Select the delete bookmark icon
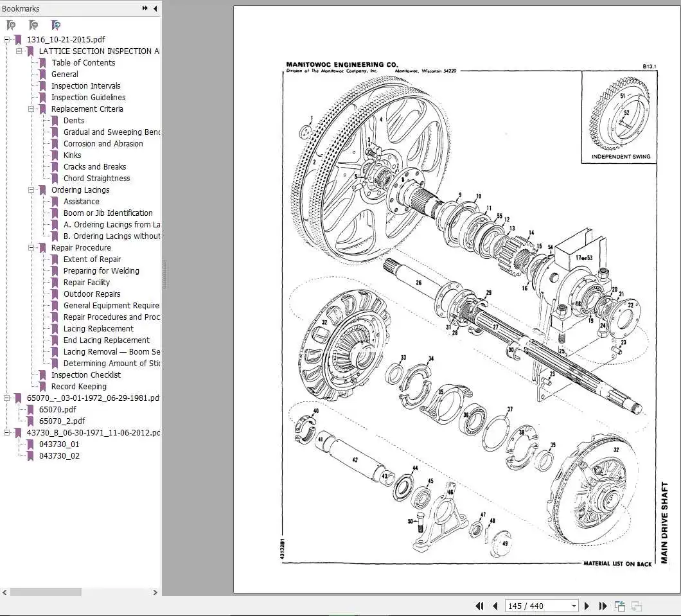Viewport: 681px width, 616px height. [10, 24]
